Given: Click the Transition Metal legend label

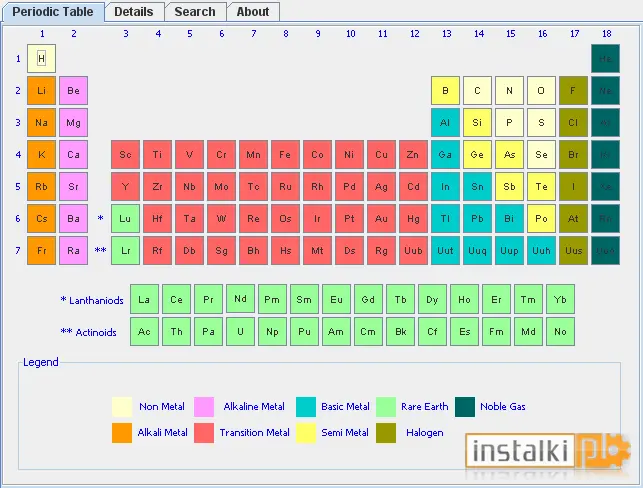Looking at the screenshot, I should [254, 433].
